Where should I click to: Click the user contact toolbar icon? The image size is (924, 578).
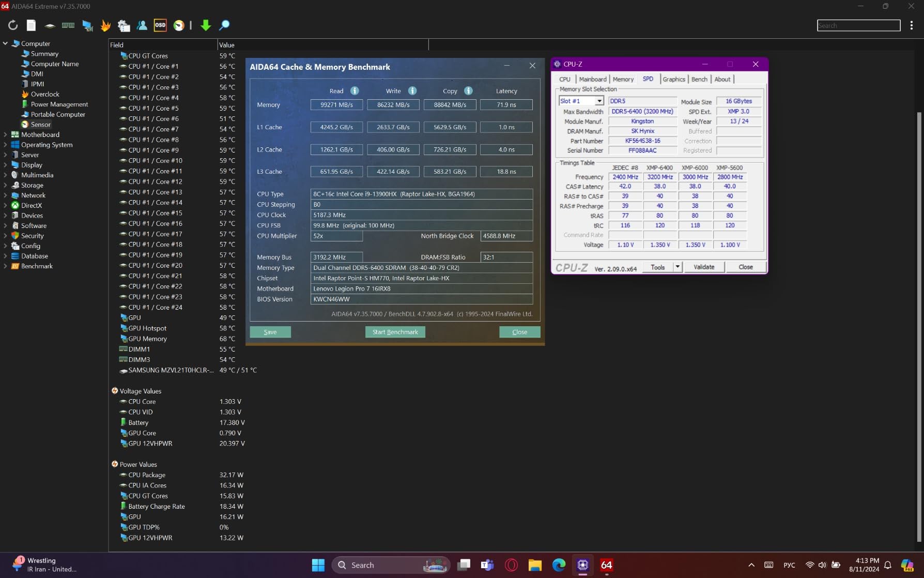click(x=142, y=25)
